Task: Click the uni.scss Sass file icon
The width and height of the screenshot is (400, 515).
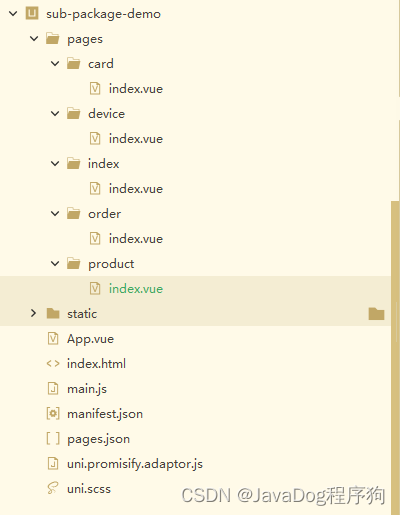Action: (x=53, y=488)
